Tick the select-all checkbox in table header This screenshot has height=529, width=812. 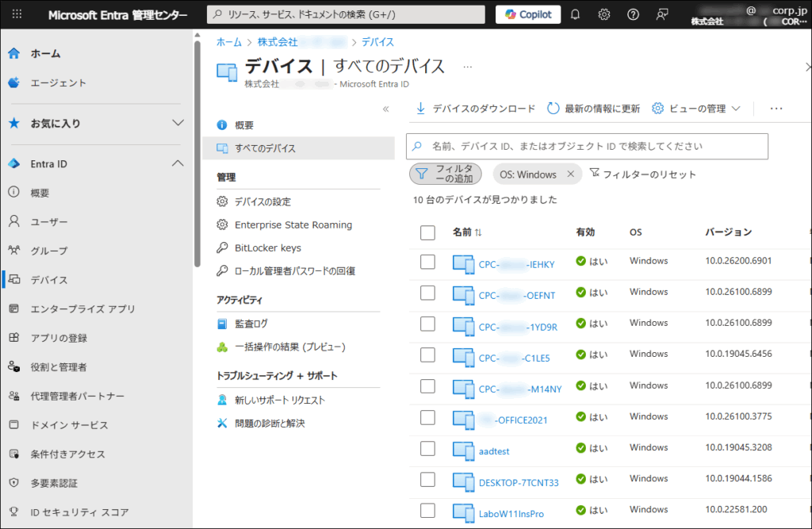coord(428,232)
